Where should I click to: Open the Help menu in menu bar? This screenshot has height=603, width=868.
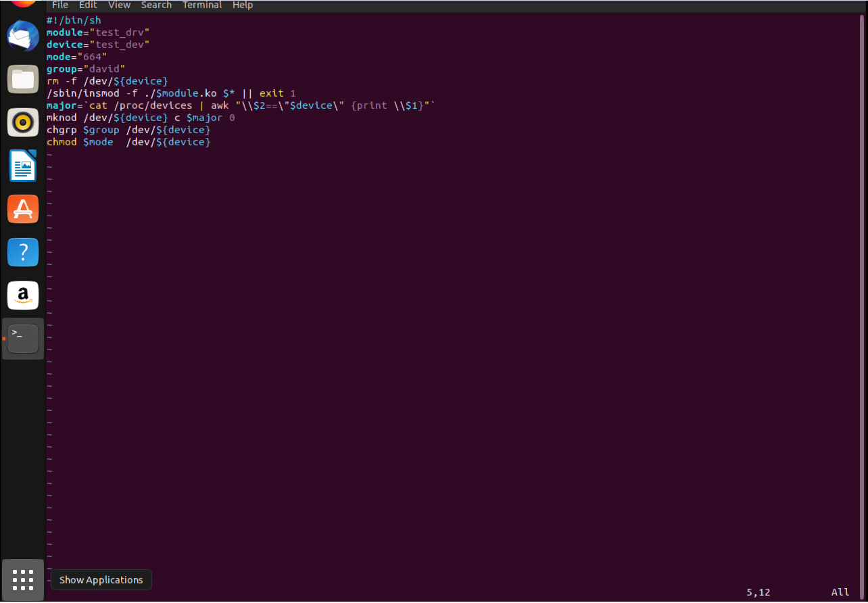242,5
